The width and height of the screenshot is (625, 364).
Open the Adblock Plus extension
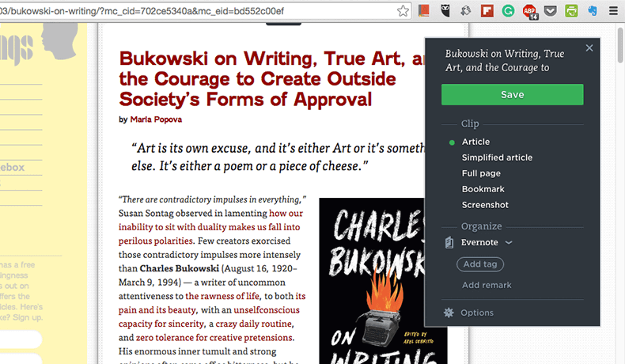click(x=530, y=12)
